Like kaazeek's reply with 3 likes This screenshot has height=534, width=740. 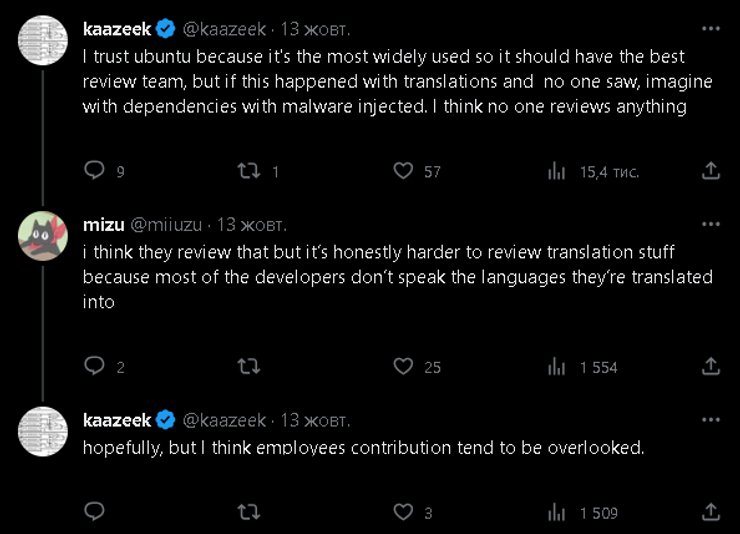403,512
